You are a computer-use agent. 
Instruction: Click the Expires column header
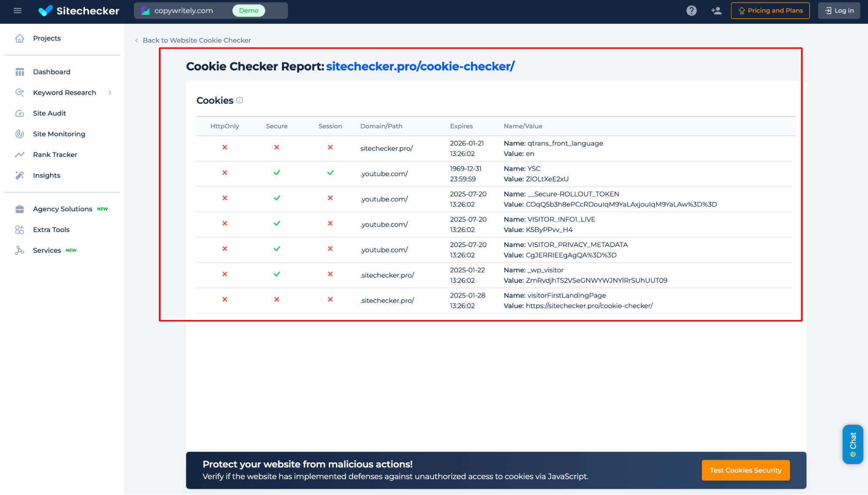pyautogui.click(x=461, y=126)
